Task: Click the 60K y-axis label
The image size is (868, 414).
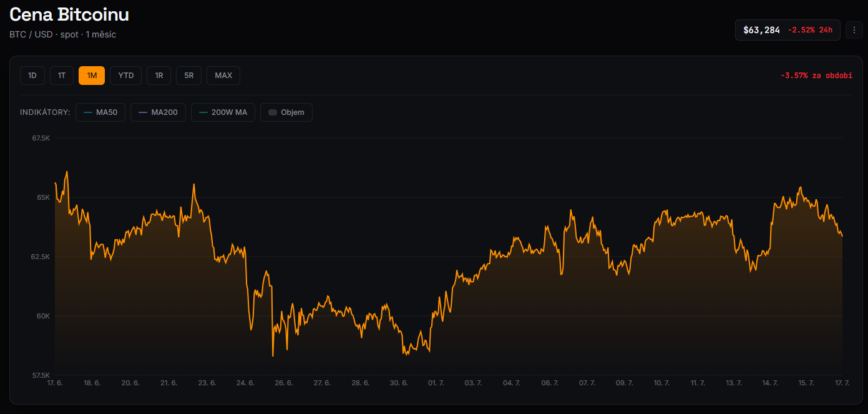Action: tap(43, 316)
